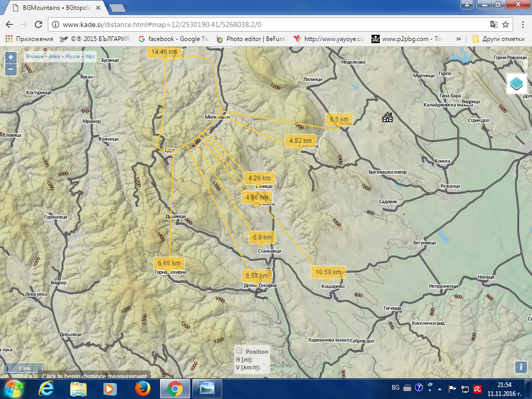Screen dimensions: 532x399
Task: Select the BGMountains BGtopoVJ tab
Action: (56, 8)
